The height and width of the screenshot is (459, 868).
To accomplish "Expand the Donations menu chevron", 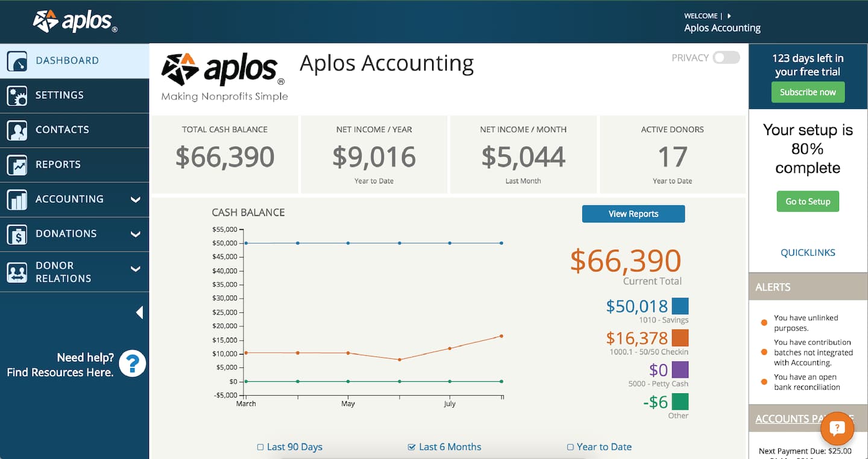I will pyautogui.click(x=136, y=234).
